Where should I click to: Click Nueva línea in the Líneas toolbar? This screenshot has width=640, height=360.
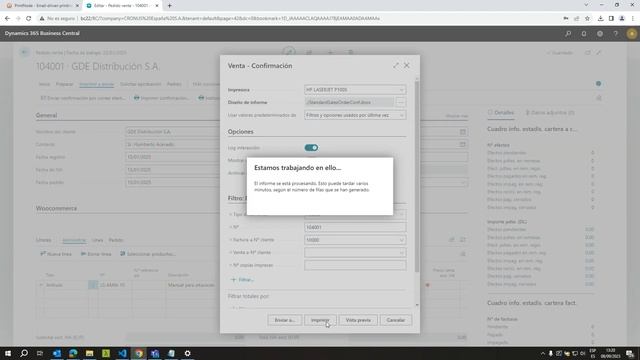pos(56,254)
